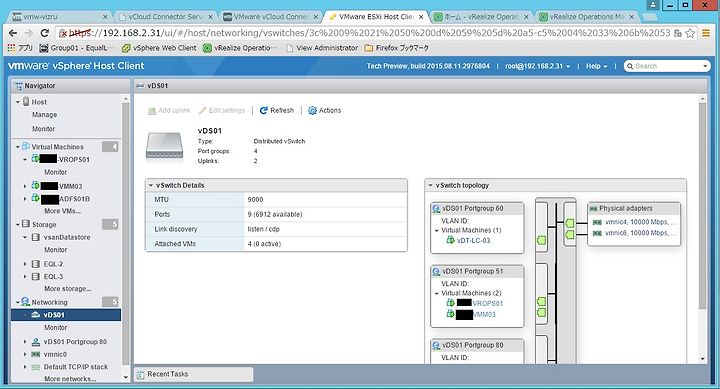
Task: Collapse the Networking tree node
Action: coord(18,302)
